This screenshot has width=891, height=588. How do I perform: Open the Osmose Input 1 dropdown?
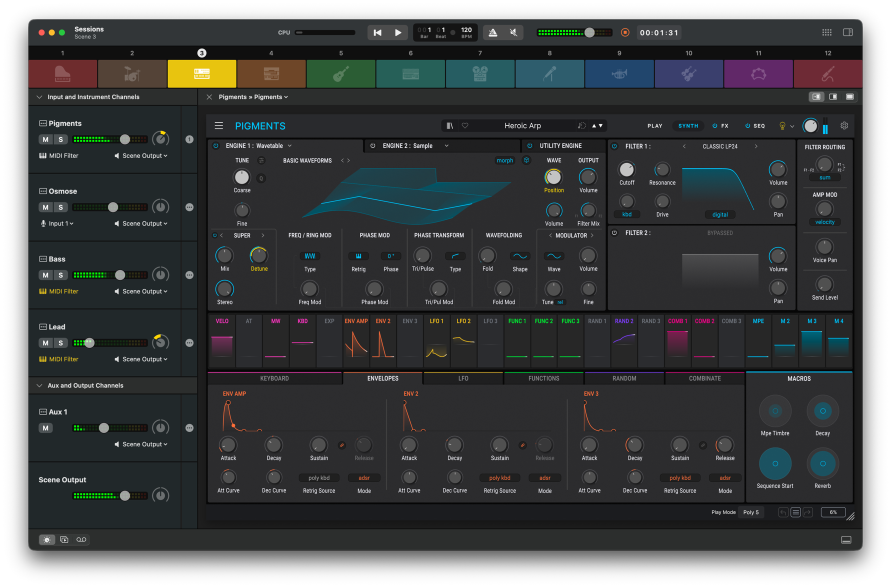click(x=57, y=223)
